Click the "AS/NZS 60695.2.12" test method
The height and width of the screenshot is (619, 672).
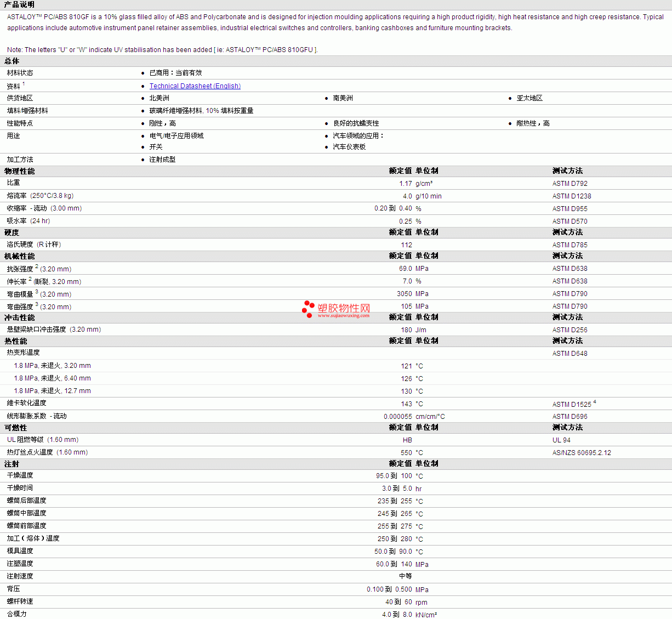582,453
